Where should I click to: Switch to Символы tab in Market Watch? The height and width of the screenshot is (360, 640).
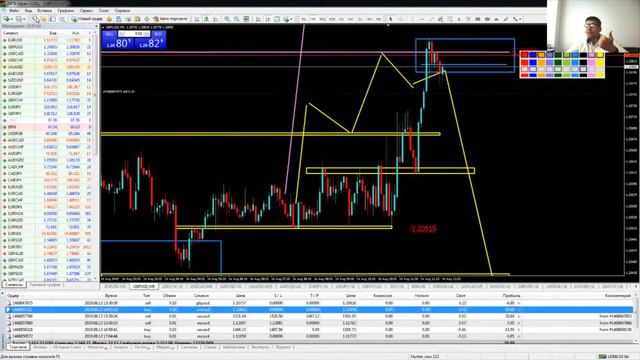(x=14, y=284)
